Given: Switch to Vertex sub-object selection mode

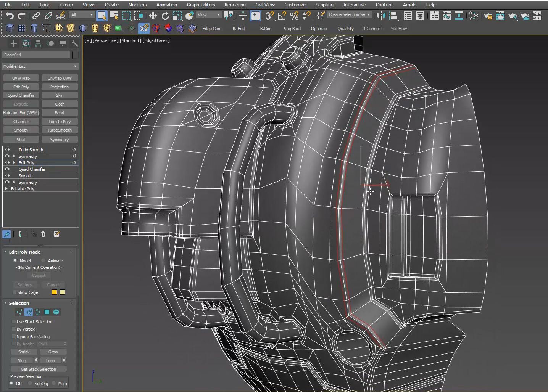Looking at the screenshot, I should click(x=19, y=312).
